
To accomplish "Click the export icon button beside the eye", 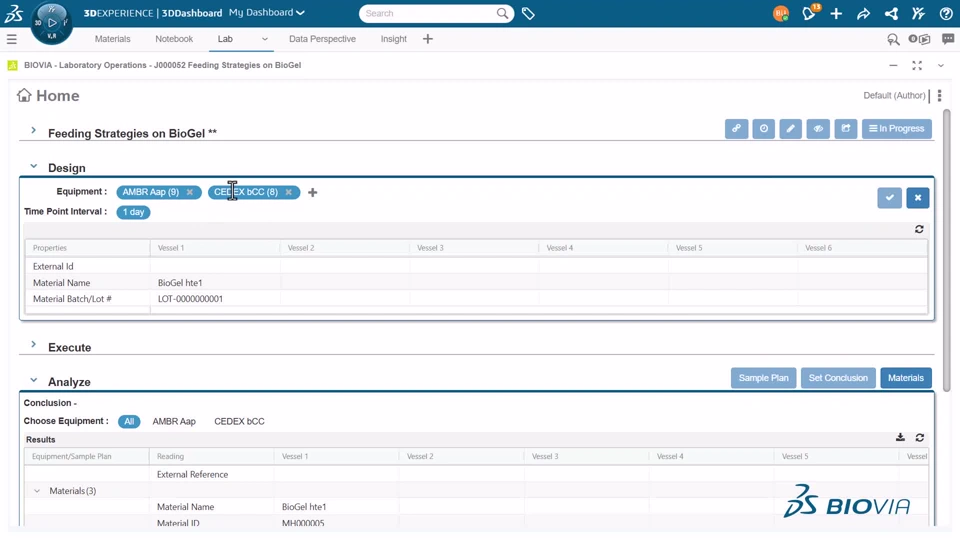I will point(846,129).
